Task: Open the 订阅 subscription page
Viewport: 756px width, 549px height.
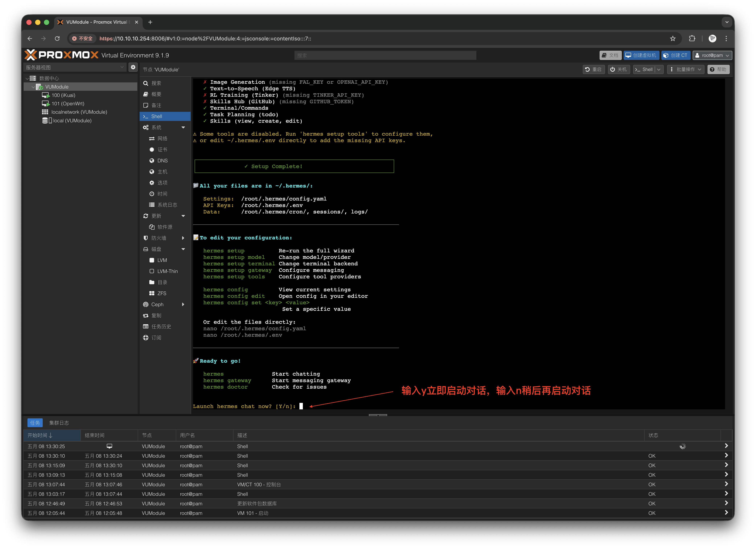Action: (x=165, y=338)
